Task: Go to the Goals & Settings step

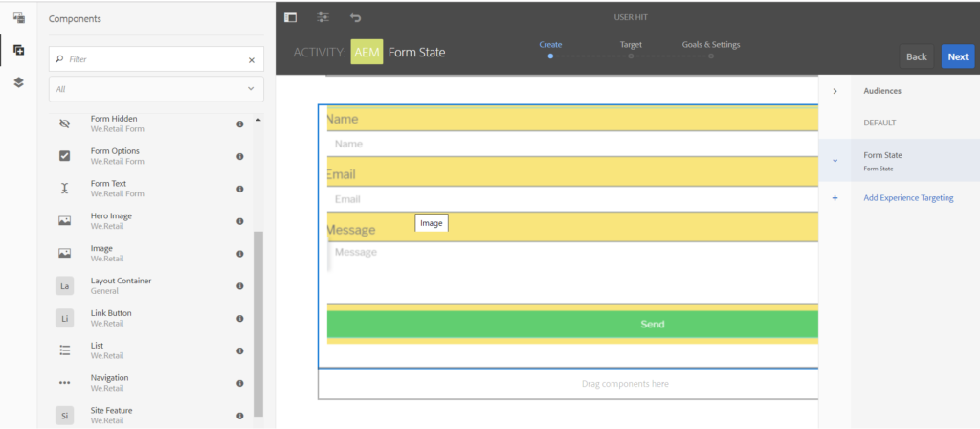Action: (711, 45)
